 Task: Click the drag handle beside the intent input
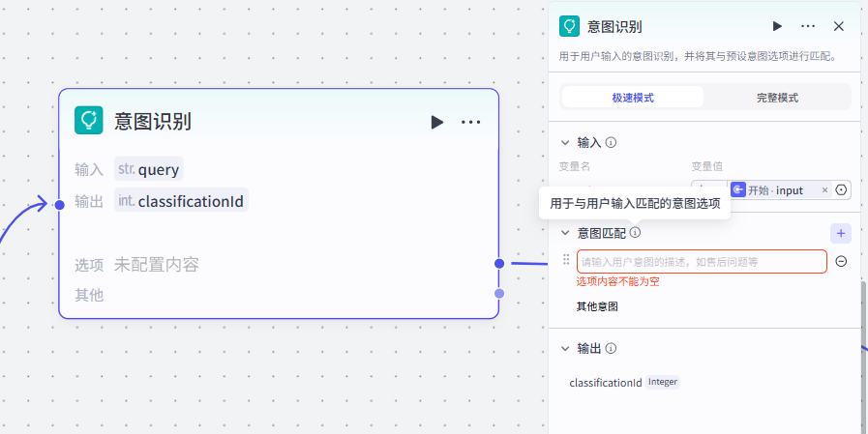point(566,261)
